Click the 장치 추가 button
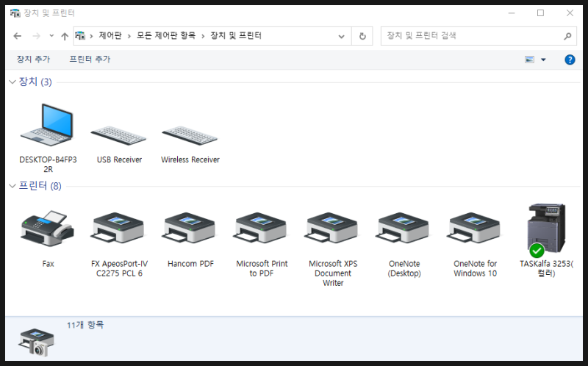588x366 pixels. [x=33, y=60]
